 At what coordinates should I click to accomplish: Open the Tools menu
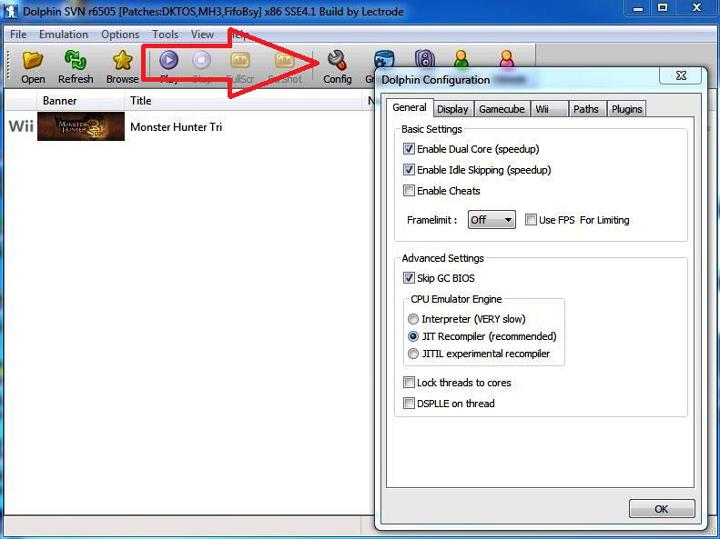(x=165, y=34)
